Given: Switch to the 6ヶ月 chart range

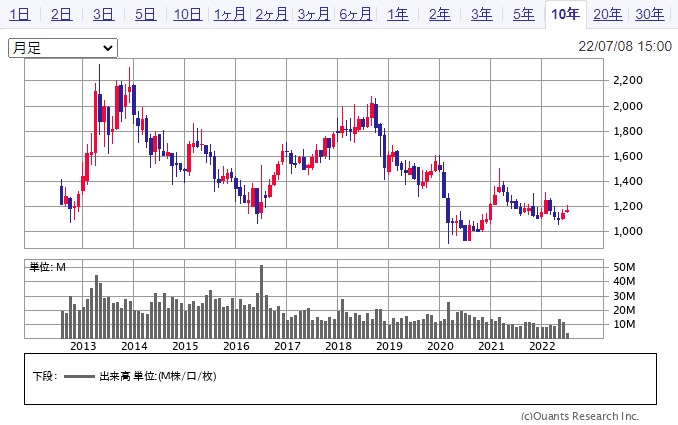Looking at the screenshot, I should [x=355, y=14].
